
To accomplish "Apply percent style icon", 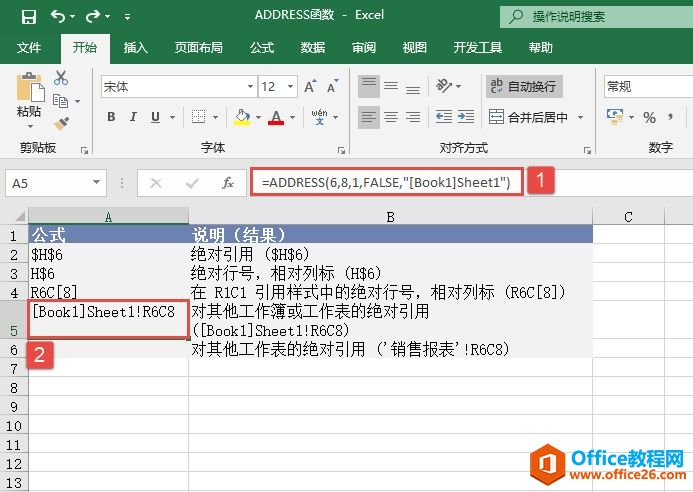I will [649, 117].
